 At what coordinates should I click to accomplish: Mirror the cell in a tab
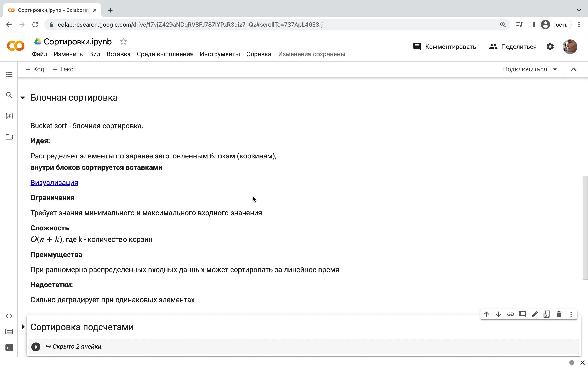[547, 314]
